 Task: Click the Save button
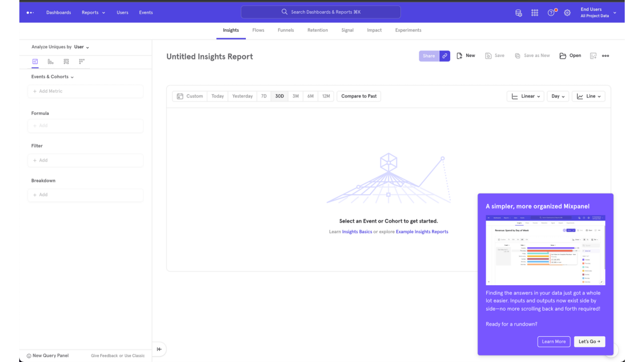tap(495, 56)
